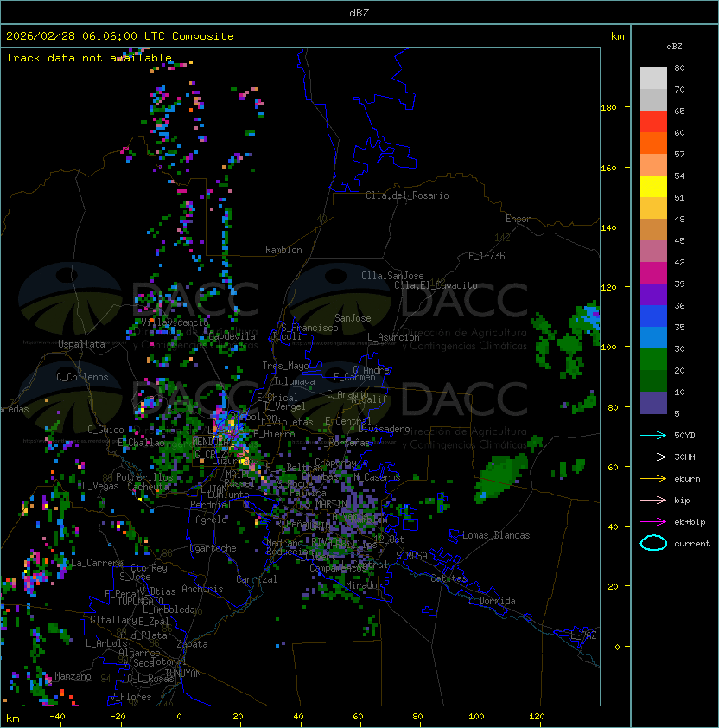Click the Tres_Mayo map label
The width and height of the screenshot is (719, 728).
285,366
